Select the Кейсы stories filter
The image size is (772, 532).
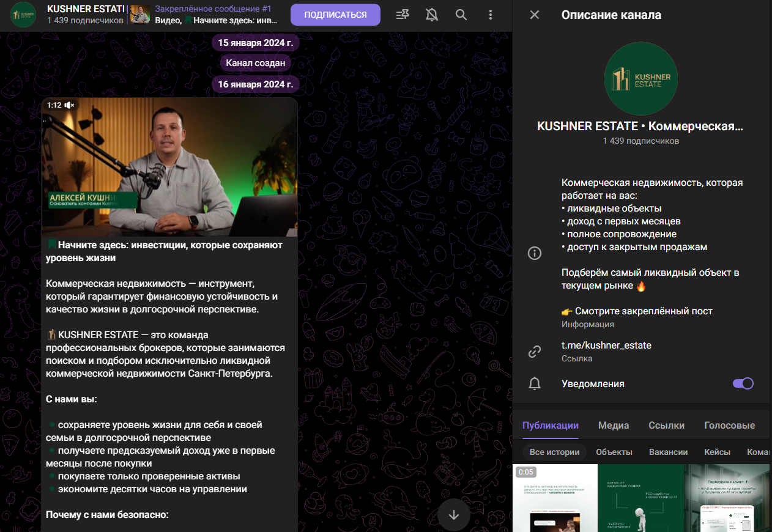tap(717, 452)
